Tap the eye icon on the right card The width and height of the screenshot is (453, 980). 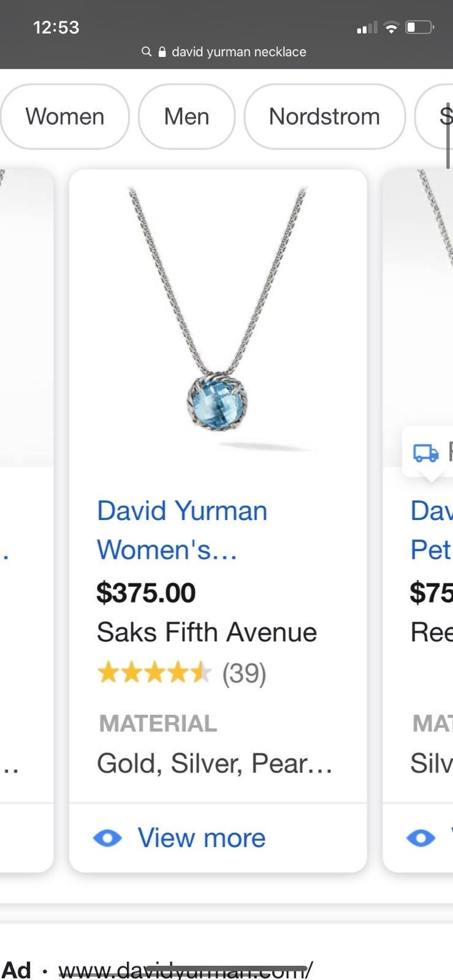tap(421, 837)
